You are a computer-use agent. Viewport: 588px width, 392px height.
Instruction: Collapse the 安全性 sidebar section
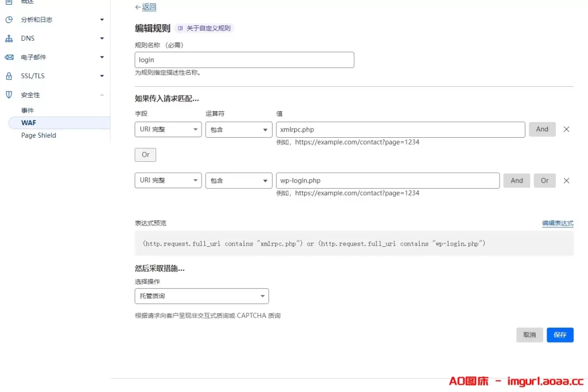click(102, 94)
